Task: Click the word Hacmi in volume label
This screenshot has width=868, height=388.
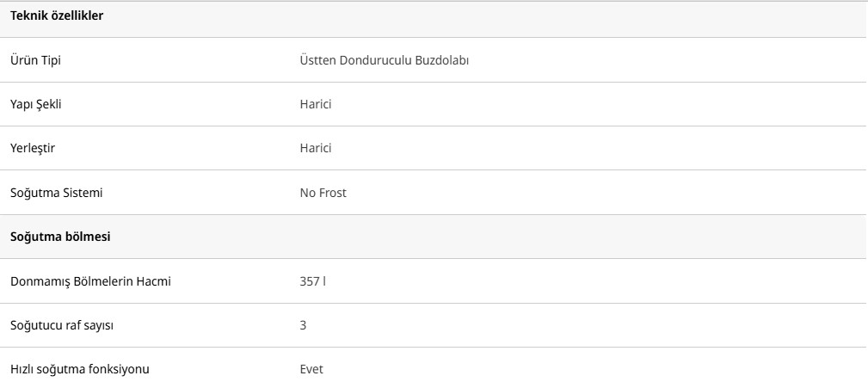Action: (x=154, y=280)
